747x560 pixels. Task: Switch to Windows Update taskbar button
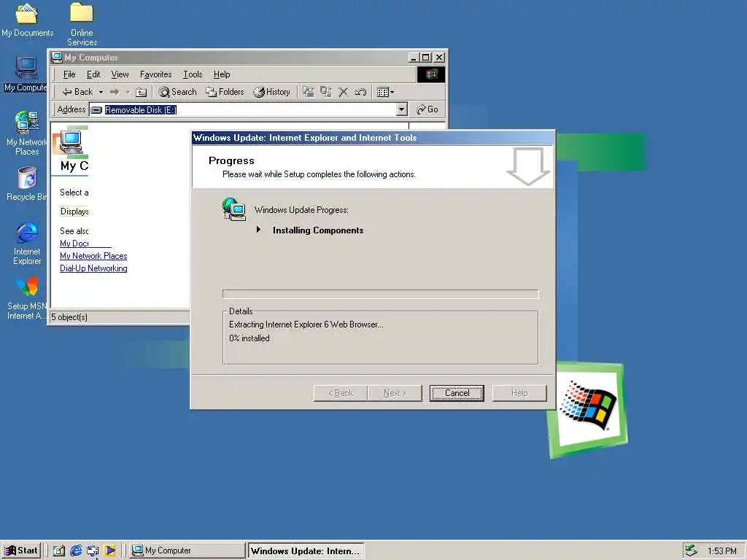tap(306, 551)
